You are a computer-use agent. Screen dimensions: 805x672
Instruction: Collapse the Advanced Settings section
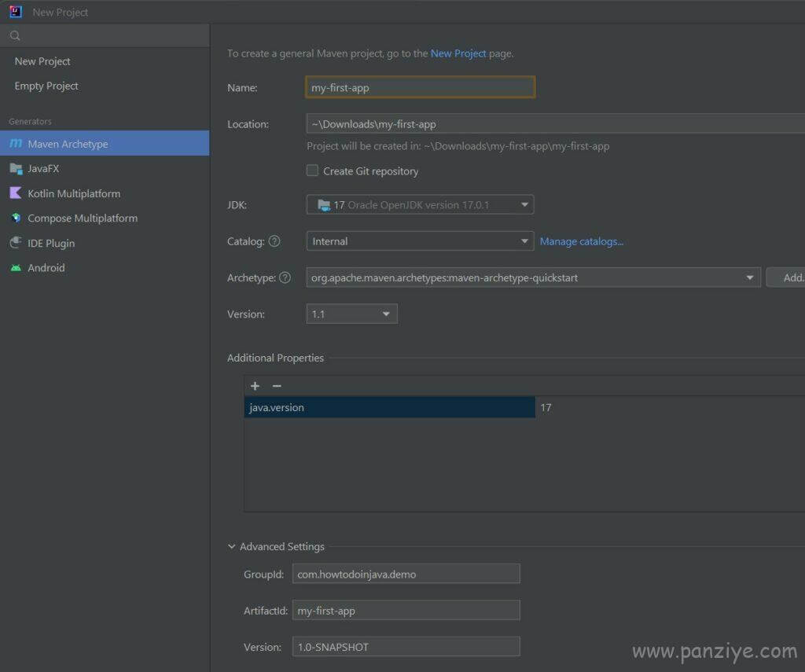pos(232,546)
